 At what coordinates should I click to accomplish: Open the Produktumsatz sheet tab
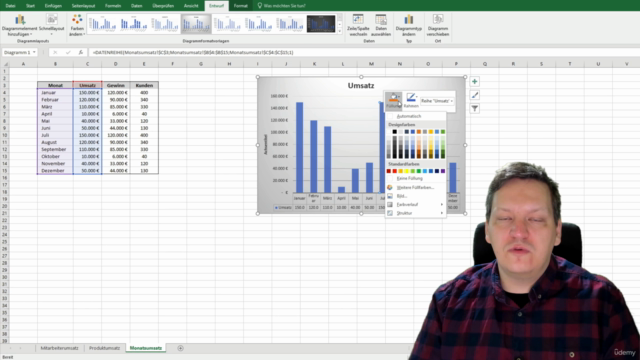104,348
